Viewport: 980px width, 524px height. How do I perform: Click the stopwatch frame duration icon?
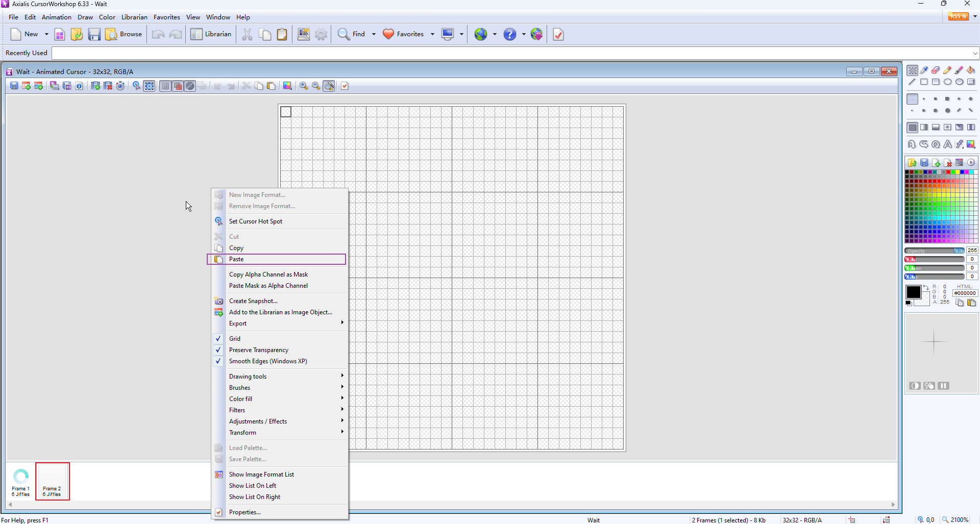pyautogui.click(x=120, y=86)
